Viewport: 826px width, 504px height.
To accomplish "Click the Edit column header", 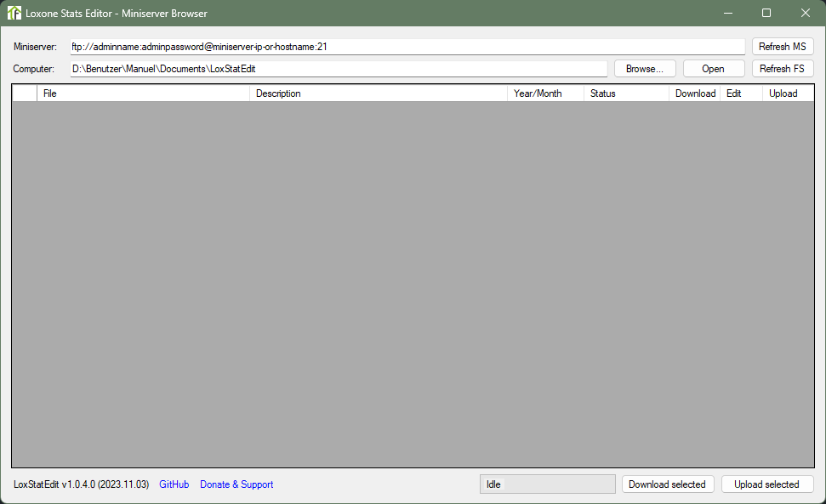I will point(741,93).
